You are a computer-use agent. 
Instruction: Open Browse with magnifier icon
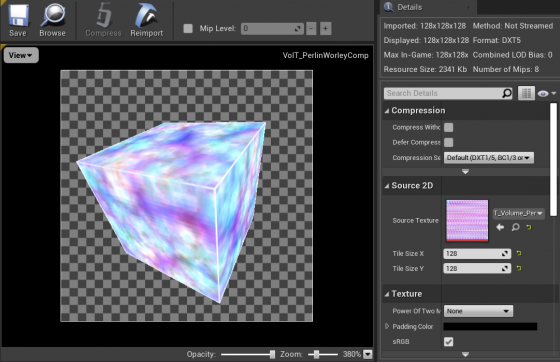pos(52,16)
